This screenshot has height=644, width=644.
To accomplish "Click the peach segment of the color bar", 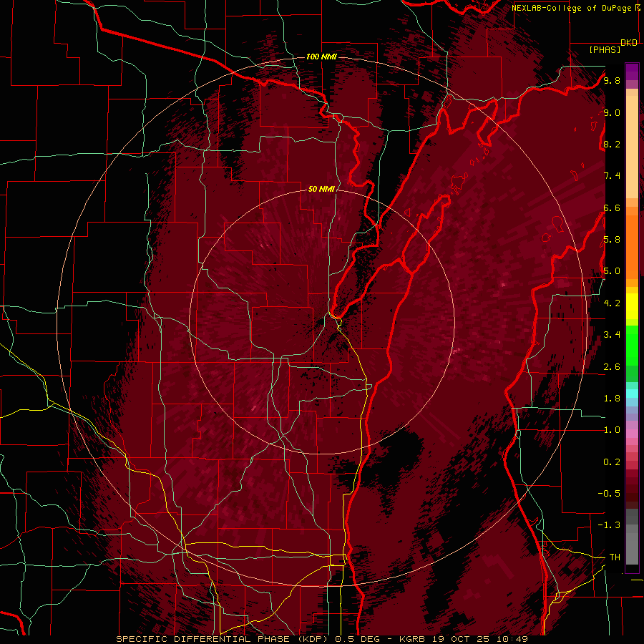I will [x=632, y=147].
